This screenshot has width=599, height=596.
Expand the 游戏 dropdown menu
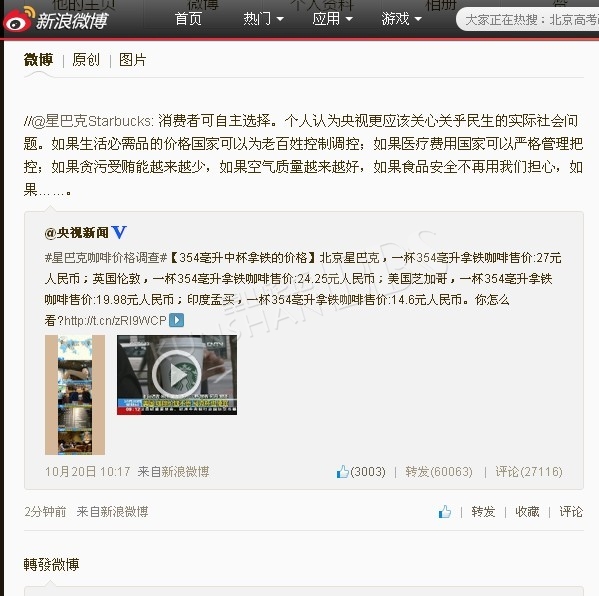tap(401, 19)
